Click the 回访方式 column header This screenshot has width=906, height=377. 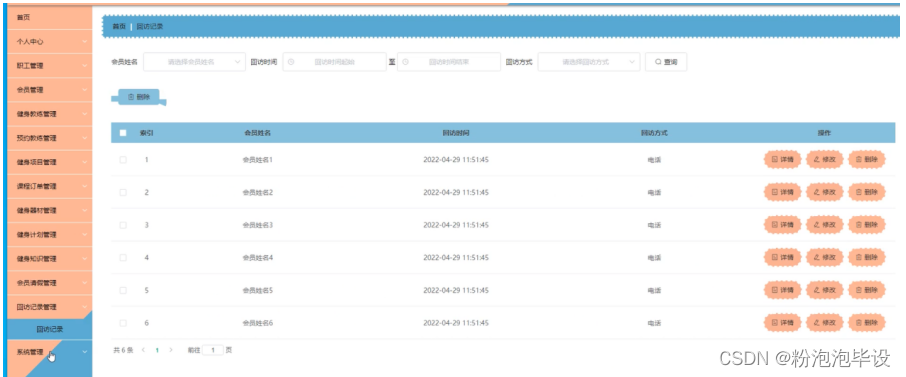pyautogui.click(x=654, y=133)
